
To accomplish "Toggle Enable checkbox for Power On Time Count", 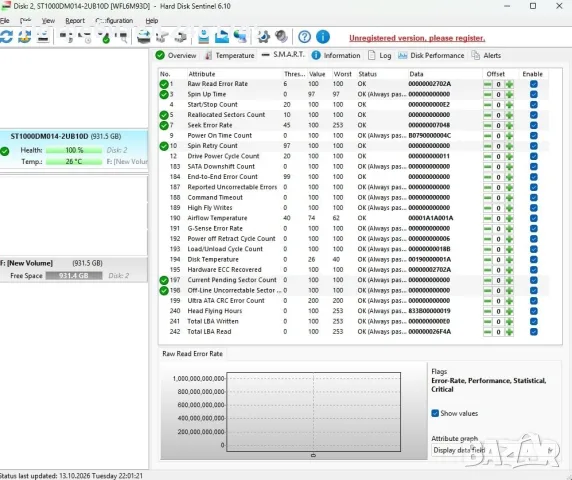I will [x=533, y=136].
